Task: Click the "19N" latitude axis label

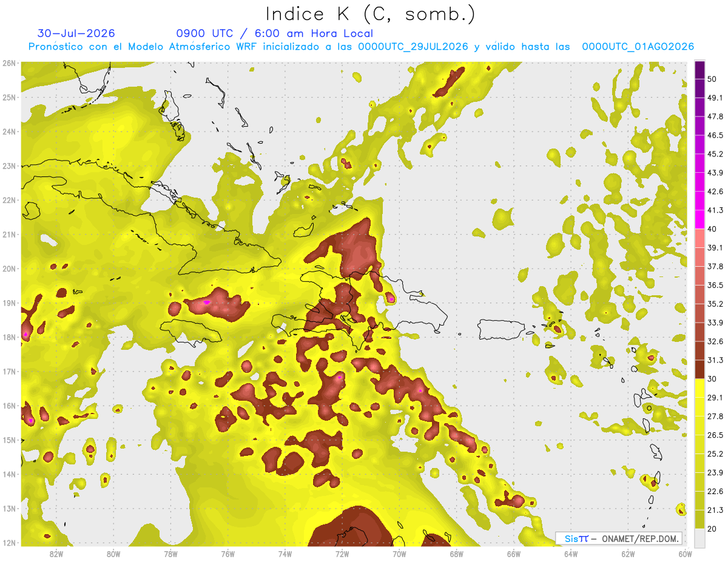Action: tap(8, 303)
